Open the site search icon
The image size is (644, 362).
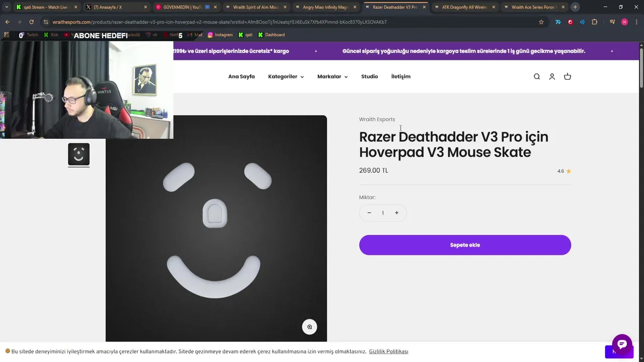click(537, 76)
